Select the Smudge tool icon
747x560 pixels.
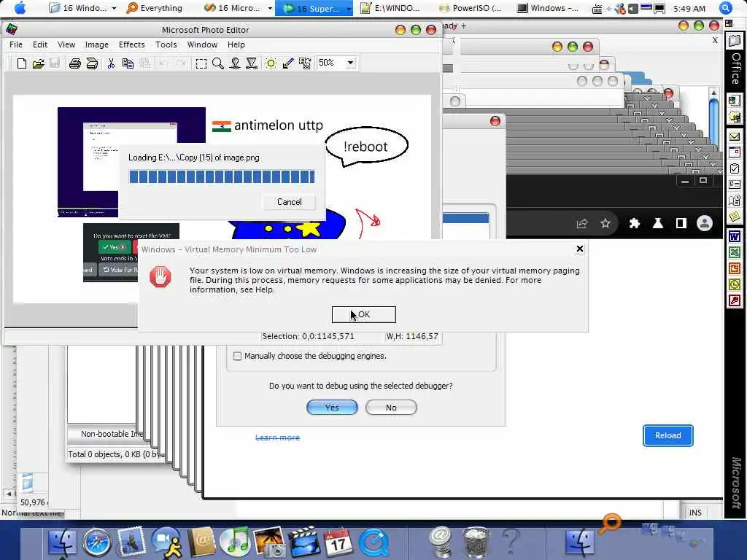pyautogui.click(x=235, y=63)
